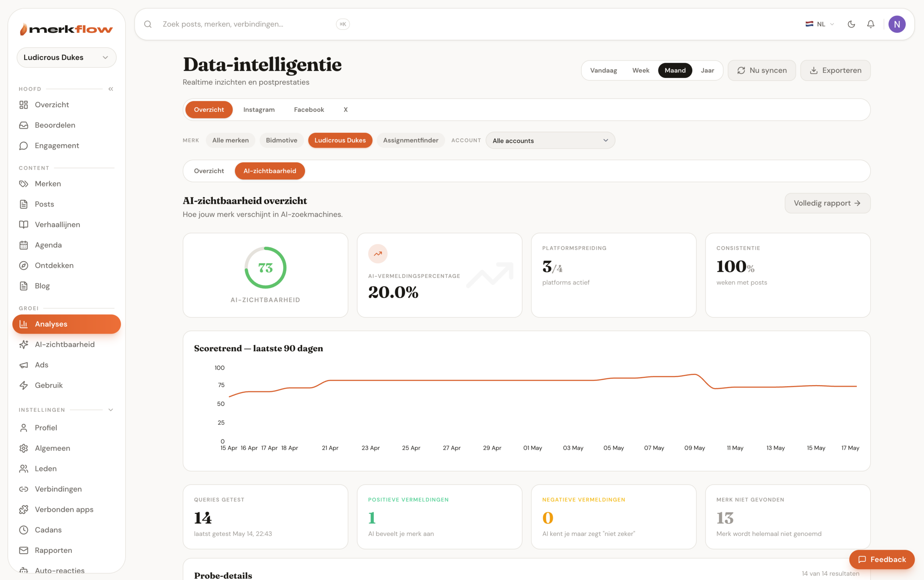Open Profiel settings
924x580 pixels.
pyautogui.click(x=66, y=428)
